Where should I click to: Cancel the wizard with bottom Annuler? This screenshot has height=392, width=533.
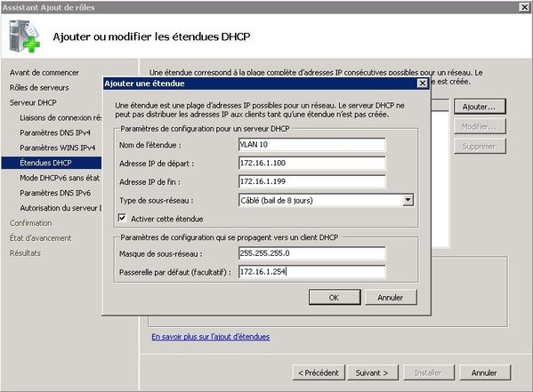point(485,372)
